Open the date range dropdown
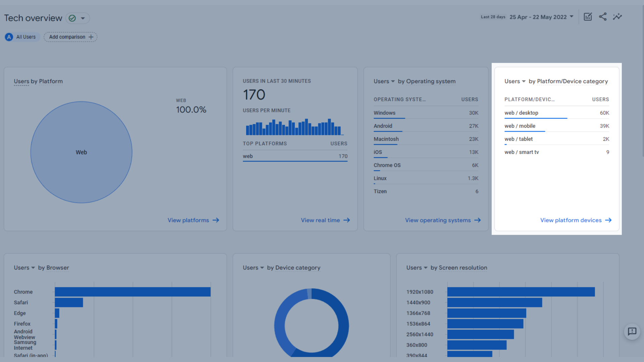 tap(541, 17)
